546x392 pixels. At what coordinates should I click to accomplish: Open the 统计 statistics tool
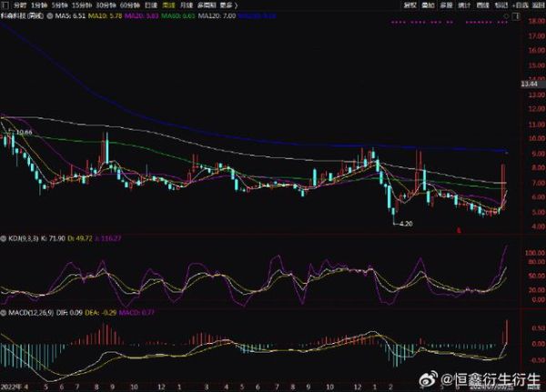[x=464, y=5]
